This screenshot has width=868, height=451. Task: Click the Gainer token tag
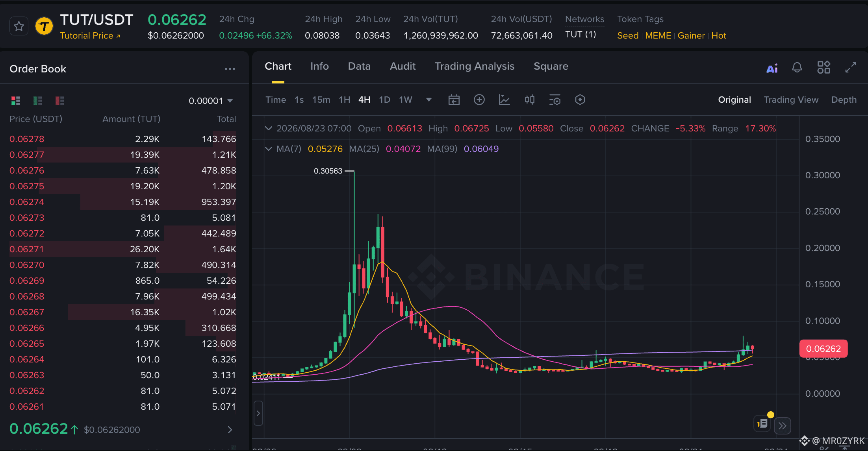click(x=691, y=36)
